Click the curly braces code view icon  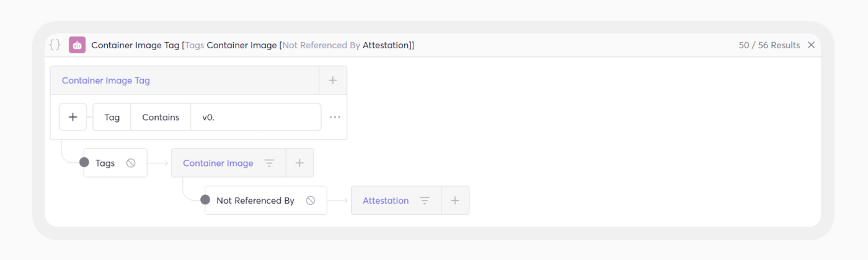[55, 45]
